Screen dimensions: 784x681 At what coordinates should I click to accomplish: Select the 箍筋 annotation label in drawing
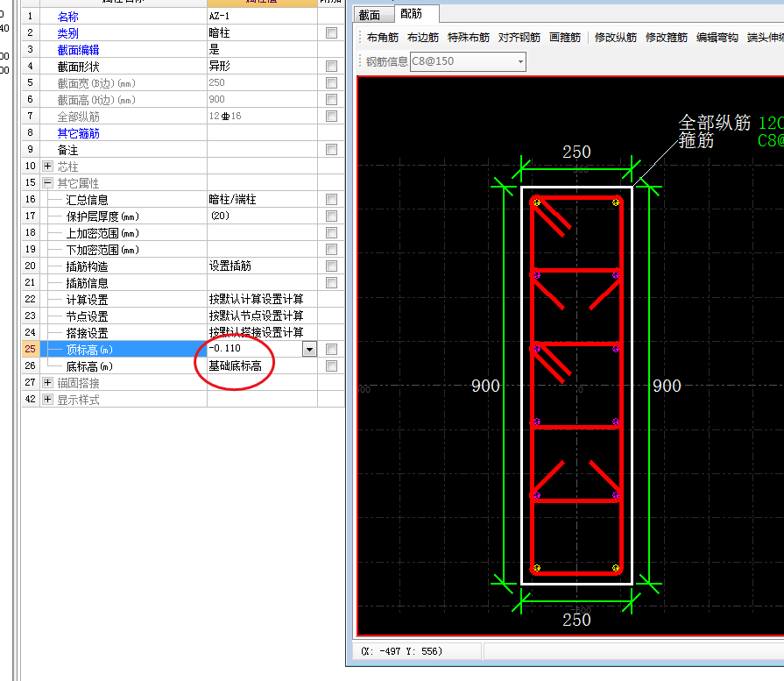(696, 140)
